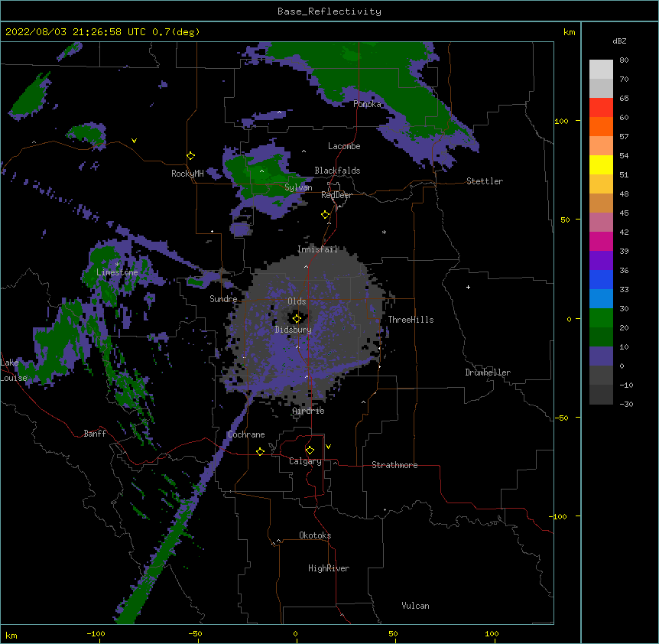Click the yellow v marker east of Calgary diamond
Screen dimensions: 659x644
[328, 447]
